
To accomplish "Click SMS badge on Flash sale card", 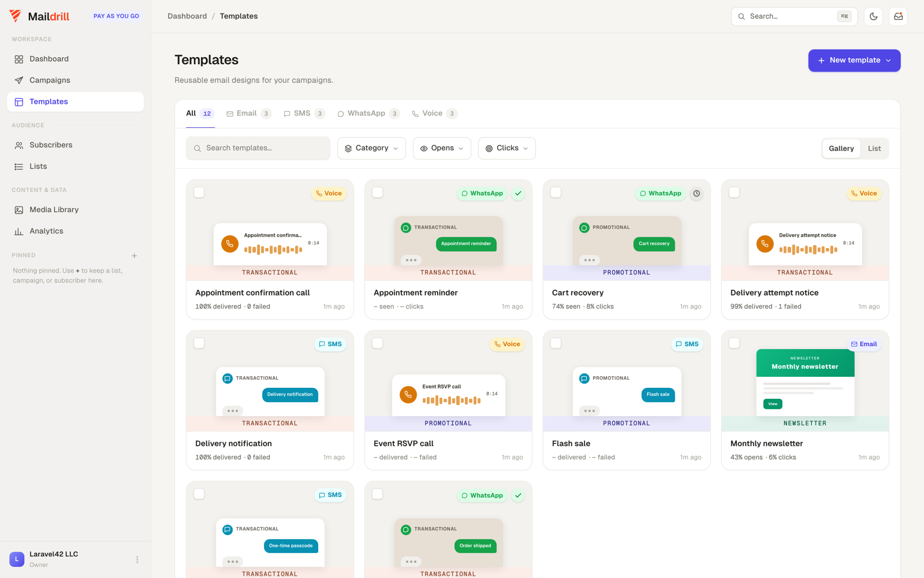I will [687, 344].
